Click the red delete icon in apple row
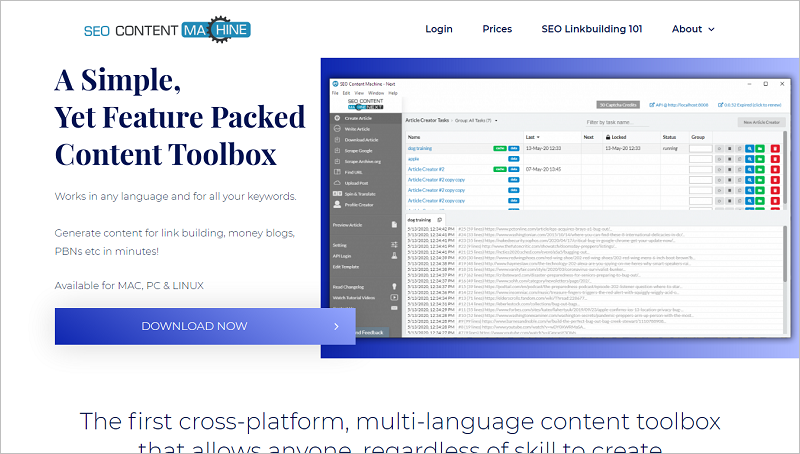 point(775,159)
